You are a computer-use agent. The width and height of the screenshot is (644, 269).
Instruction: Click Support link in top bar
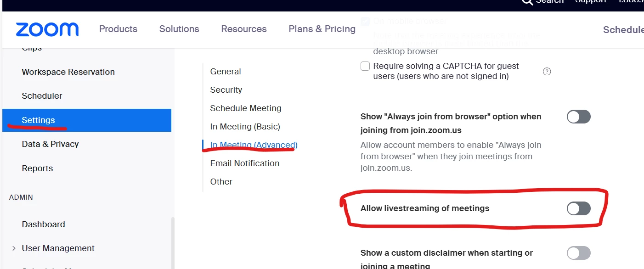point(591,1)
